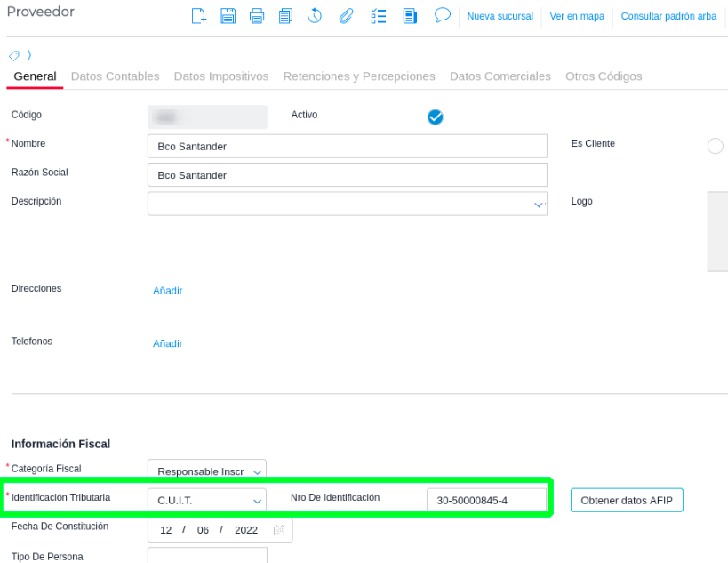The width and height of the screenshot is (728, 563).
Task: Save the supplier with floppy disk icon
Action: pyautogui.click(x=228, y=16)
